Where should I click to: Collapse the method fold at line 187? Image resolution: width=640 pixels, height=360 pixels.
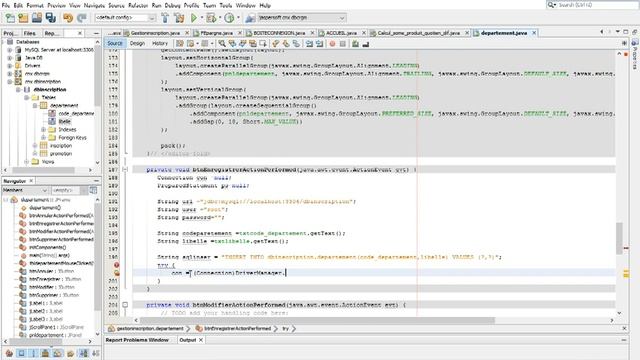coord(125,169)
